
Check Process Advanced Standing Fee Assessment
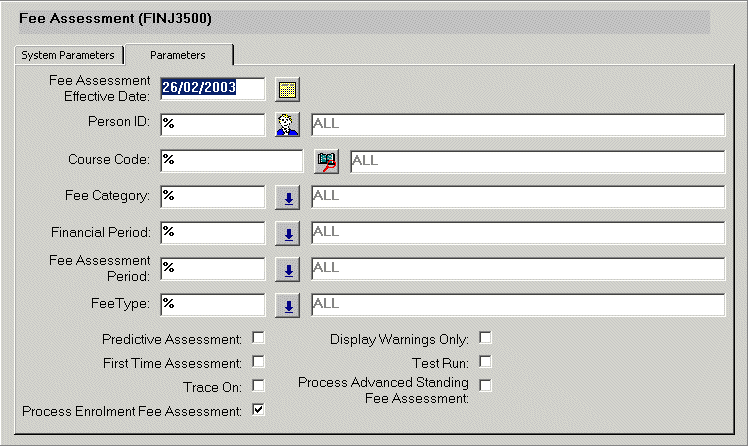point(486,386)
